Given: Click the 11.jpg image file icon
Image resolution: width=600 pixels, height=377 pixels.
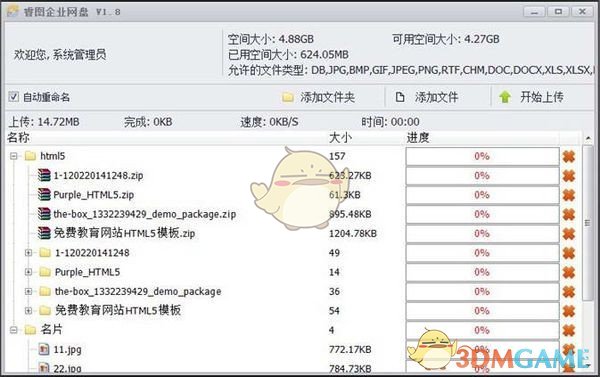Looking at the screenshot, I should click(44, 349).
